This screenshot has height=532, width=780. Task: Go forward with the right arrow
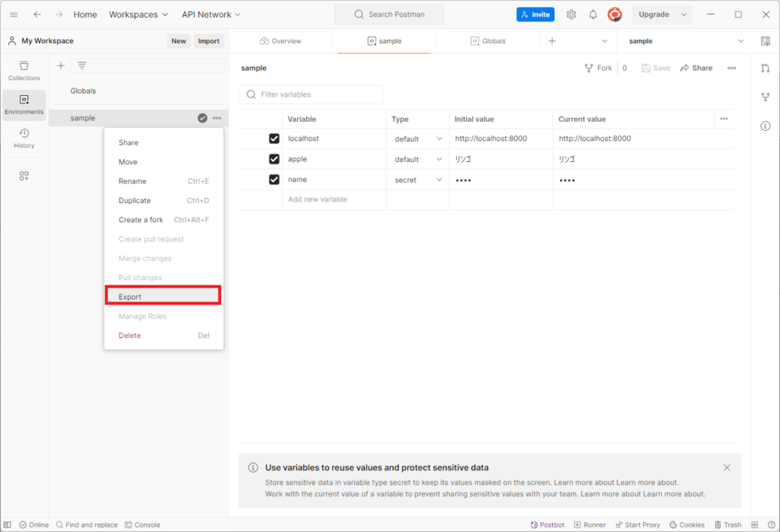(x=59, y=14)
